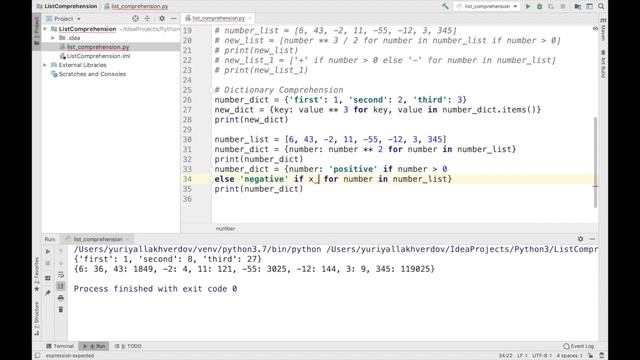Screen dimensions: 640x360
Task: Click the run with coverage icon
Action: (x=551, y=6)
